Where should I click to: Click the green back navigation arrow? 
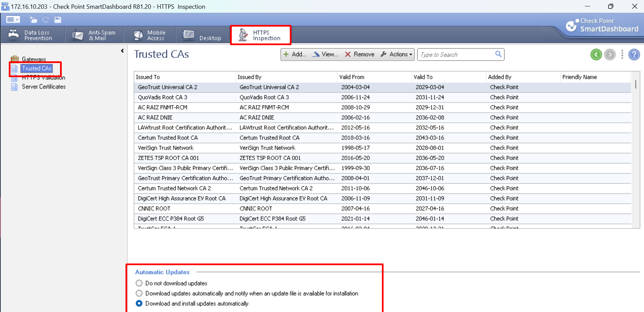596,54
